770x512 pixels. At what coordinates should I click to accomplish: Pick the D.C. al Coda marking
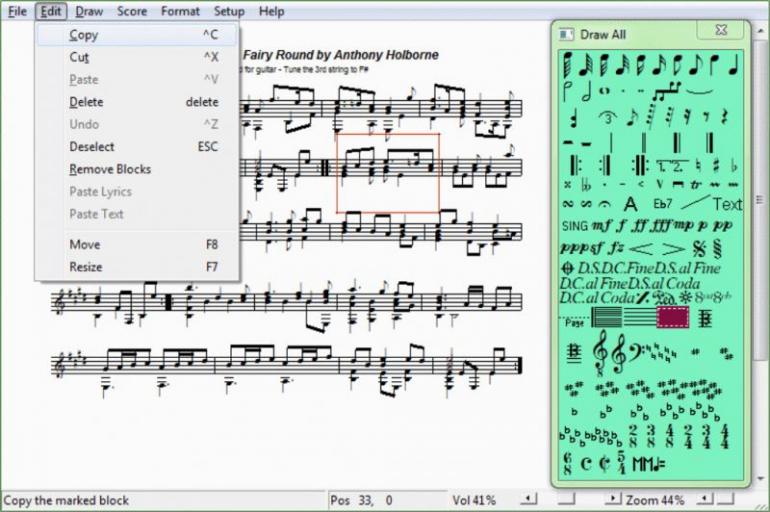[x=597, y=297]
